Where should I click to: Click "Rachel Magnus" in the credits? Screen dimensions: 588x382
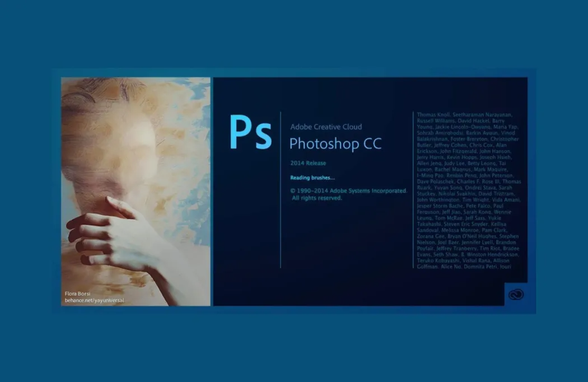pyautogui.click(x=452, y=169)
